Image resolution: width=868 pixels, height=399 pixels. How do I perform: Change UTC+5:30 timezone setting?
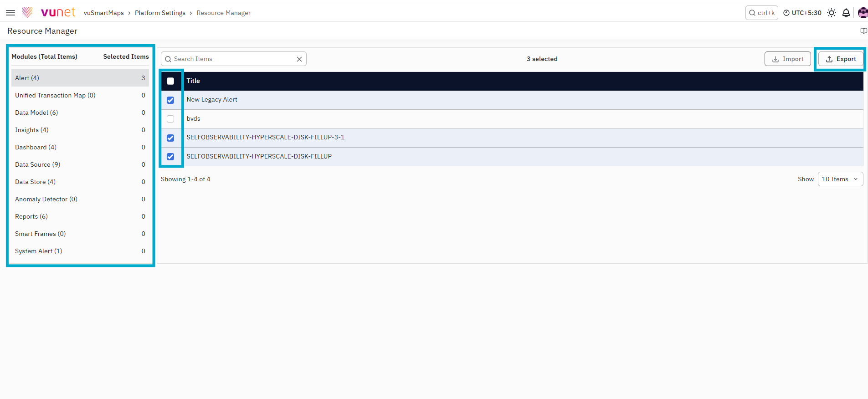point(802,13)
